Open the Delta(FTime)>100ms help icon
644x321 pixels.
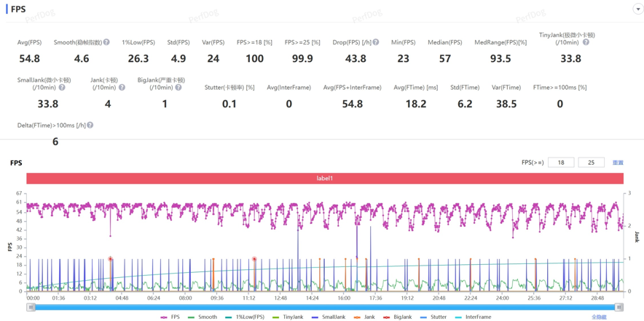(x=90, y=125)
